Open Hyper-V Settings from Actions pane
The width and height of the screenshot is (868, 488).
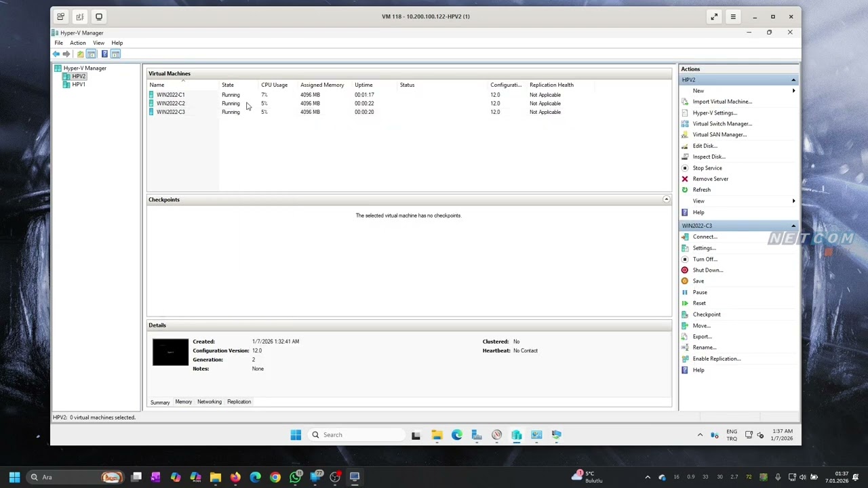click(x=715, y=113)
